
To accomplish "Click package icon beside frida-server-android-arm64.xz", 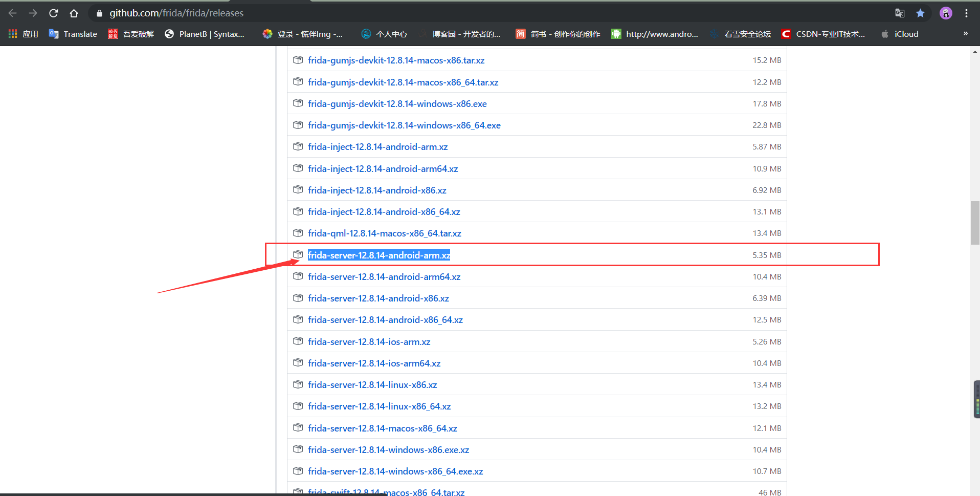I will pos(298,276).
